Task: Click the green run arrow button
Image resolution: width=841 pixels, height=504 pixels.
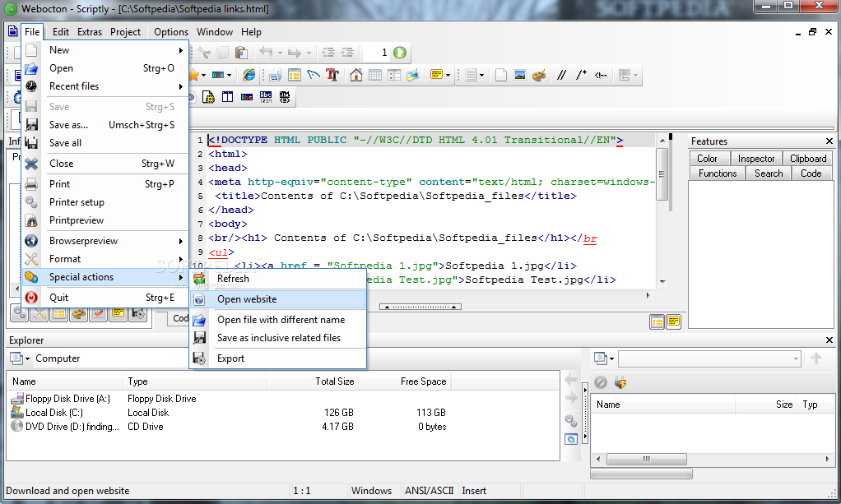Action: tap(400, 52)
